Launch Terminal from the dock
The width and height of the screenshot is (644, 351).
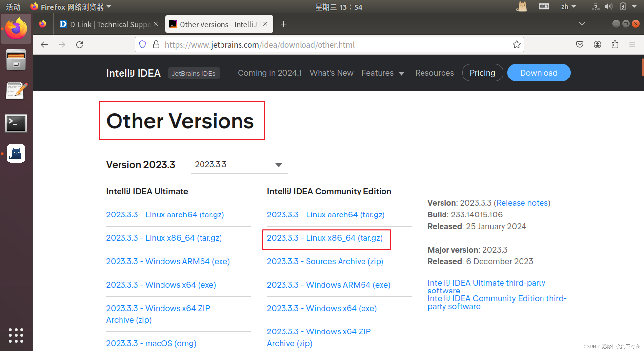(x=16, y=123)
